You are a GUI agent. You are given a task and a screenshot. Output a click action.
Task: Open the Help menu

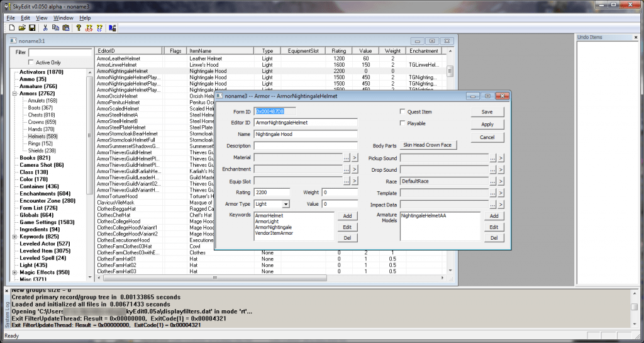pyautogui.click(x=85, y=18)
